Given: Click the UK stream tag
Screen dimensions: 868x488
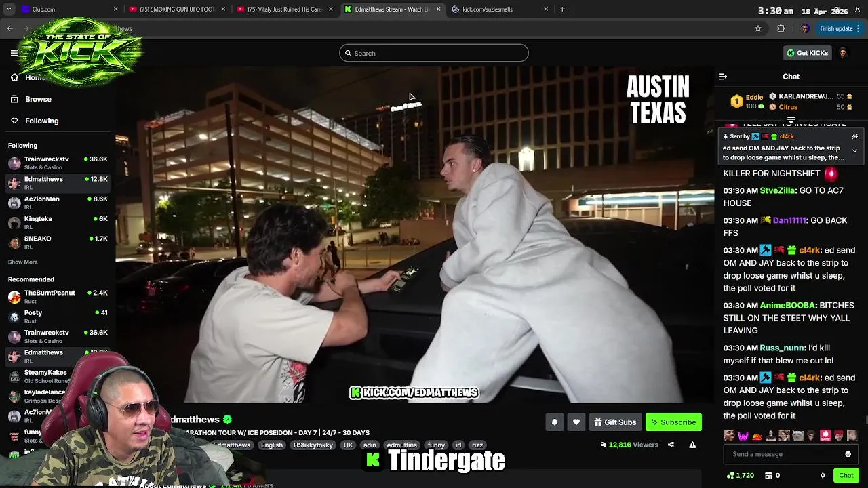Looking at the screenshot, I should tap(348, 445).
